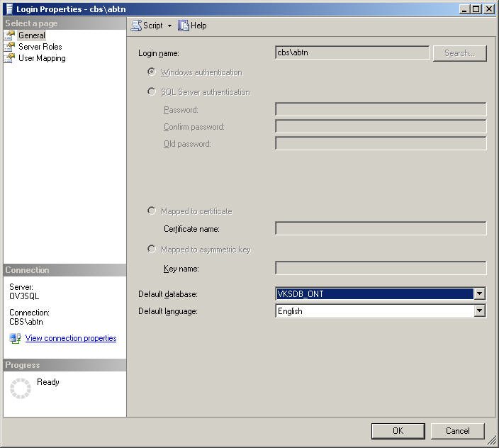Click the User Mapping page icon
This screenshot has width=499, height=448.
10,58
